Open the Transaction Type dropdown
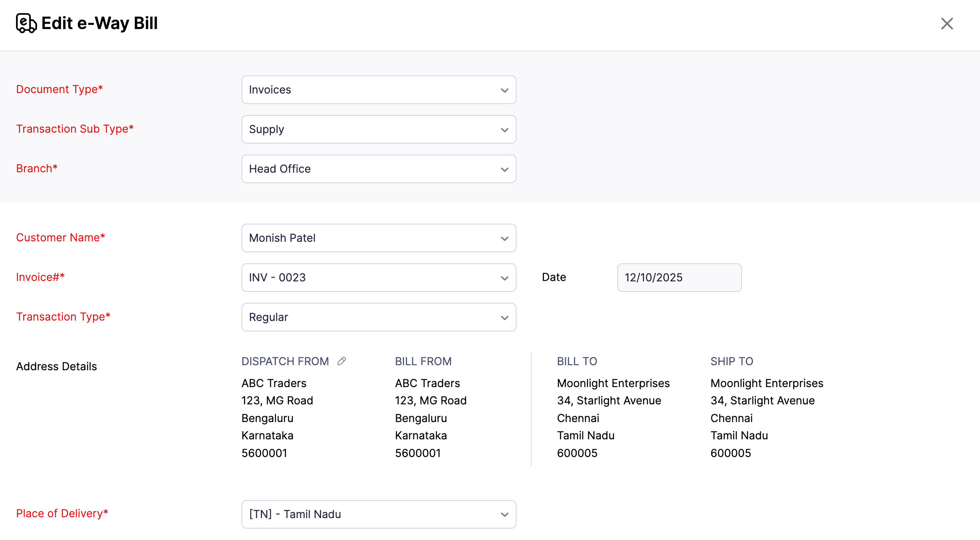 (x=378, y=317)
